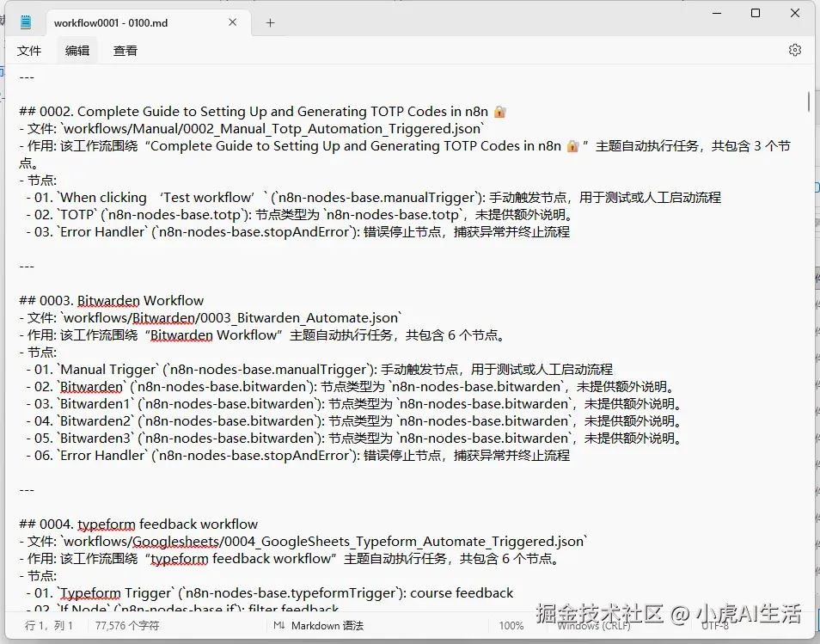Minimize the Notepad window
Screen dimensions: 820x644
[717, 13]
